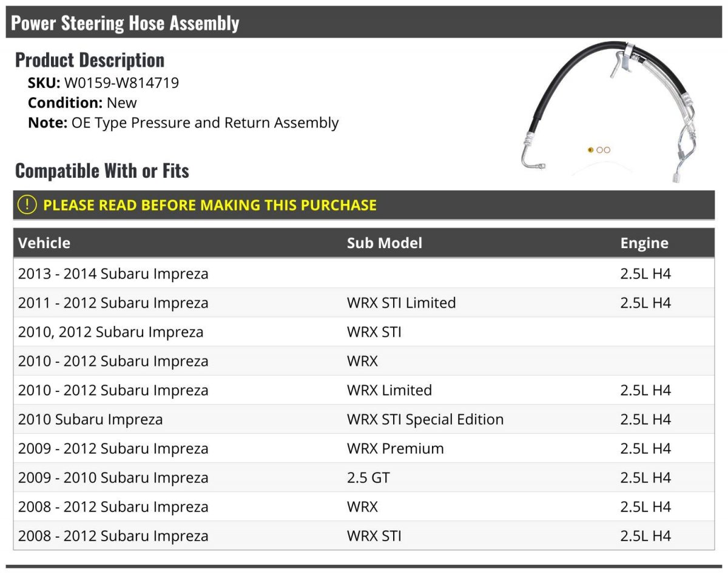The width and height of the screenshot is (728, 574).
Task: Select the SKU number W0159-W814719
Action: click(121, 83)
